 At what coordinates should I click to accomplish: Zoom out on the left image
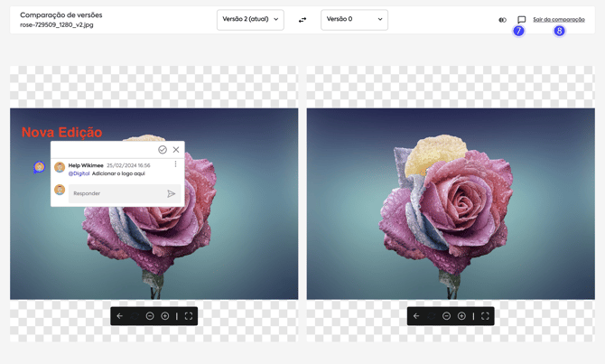click(150, 316)
